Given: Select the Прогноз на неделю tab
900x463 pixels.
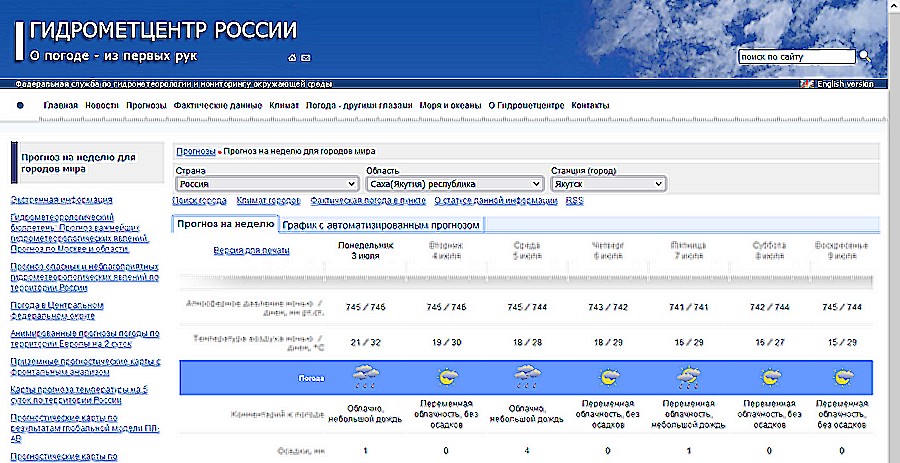Looking at the screenshot, I should (x=226, y=224).
